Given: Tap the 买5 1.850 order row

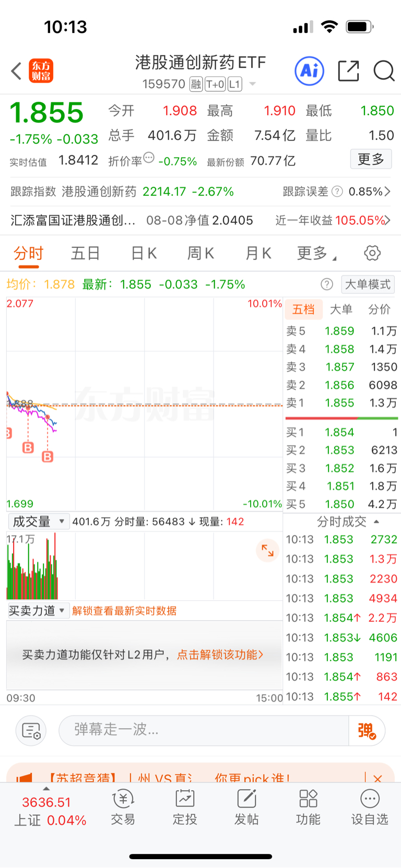Looking at the screenshot, I should (341, 504).
